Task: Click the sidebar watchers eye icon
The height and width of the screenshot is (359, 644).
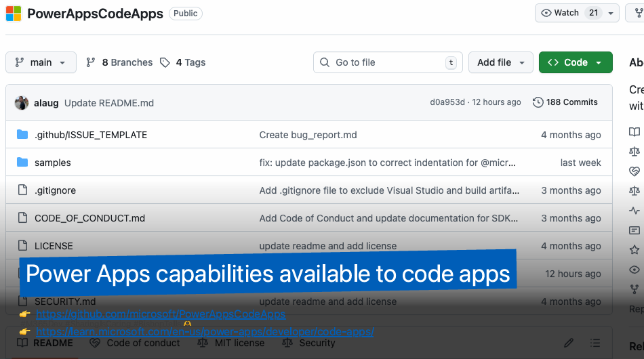Action: [x=635, y=270]
